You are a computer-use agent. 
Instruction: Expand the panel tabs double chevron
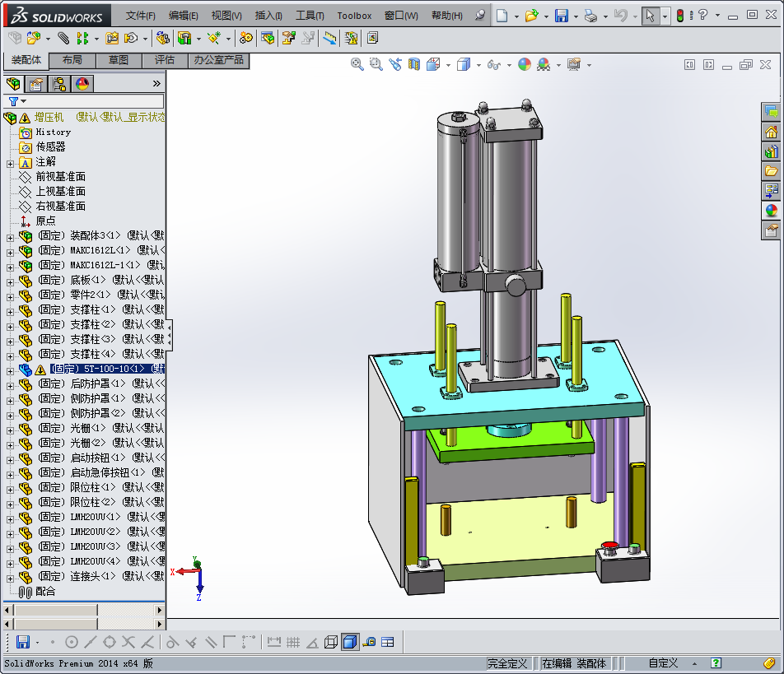pyautogui.click(x=156, y=83)
